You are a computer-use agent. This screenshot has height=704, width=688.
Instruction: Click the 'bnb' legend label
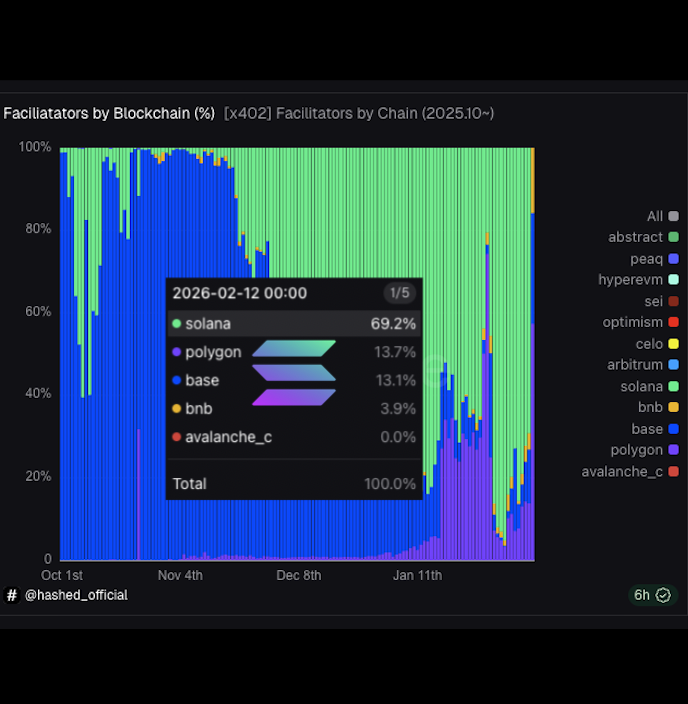[x=650, y=407]
